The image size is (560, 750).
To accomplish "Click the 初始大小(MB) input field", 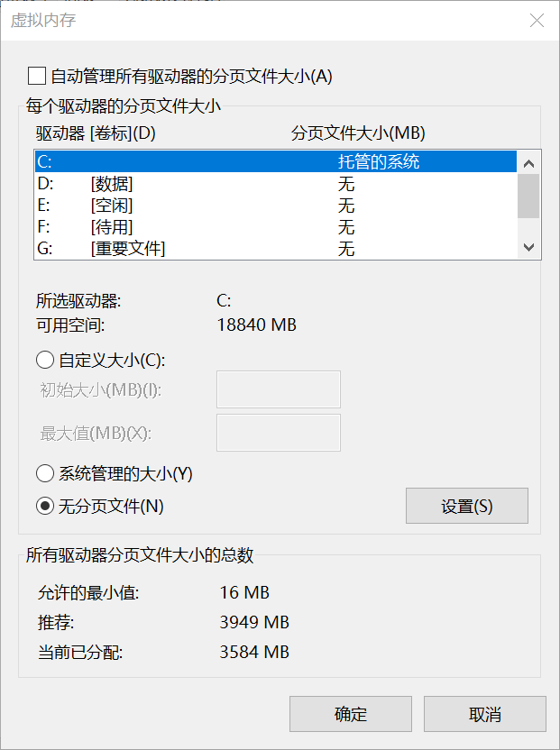I will click(x=279, y=389).
